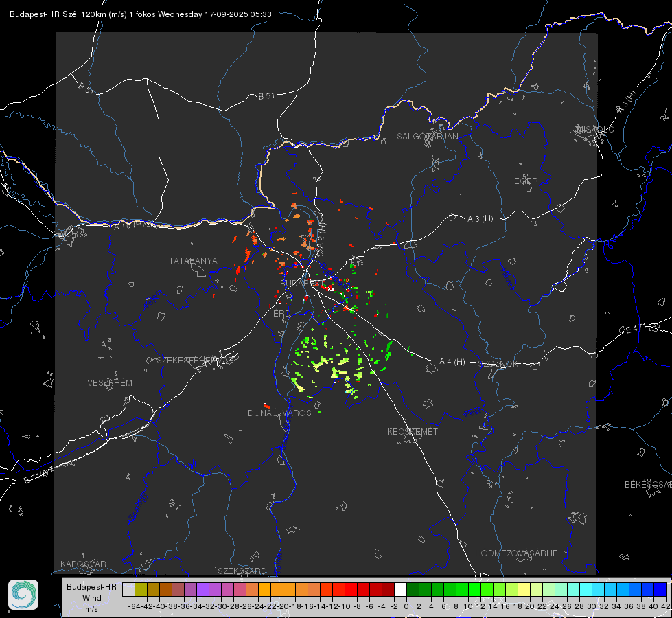Click the BUDAPEST city label on map
Image resolution: width=672 pixels, height=618 pixels.
301,283
